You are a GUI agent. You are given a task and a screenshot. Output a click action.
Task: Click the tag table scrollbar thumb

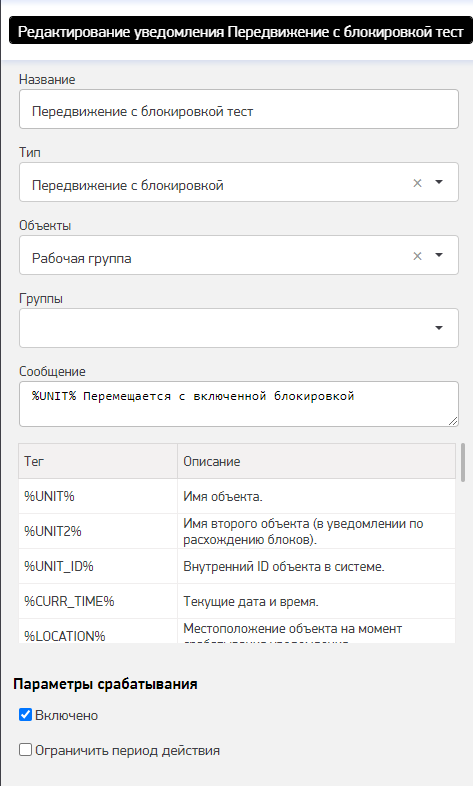pyautogui.click(x=462, y=462)
